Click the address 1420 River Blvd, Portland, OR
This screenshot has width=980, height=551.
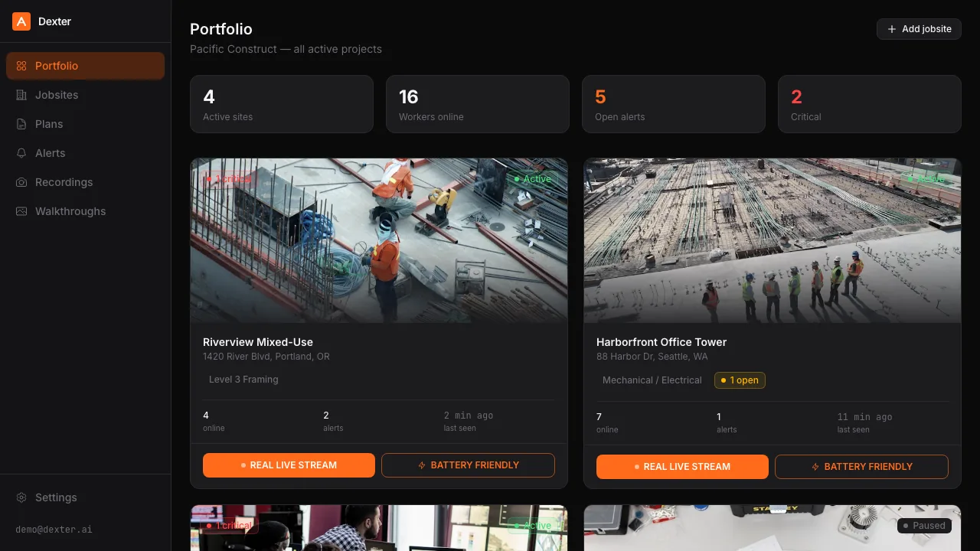[x=266, y=357]
